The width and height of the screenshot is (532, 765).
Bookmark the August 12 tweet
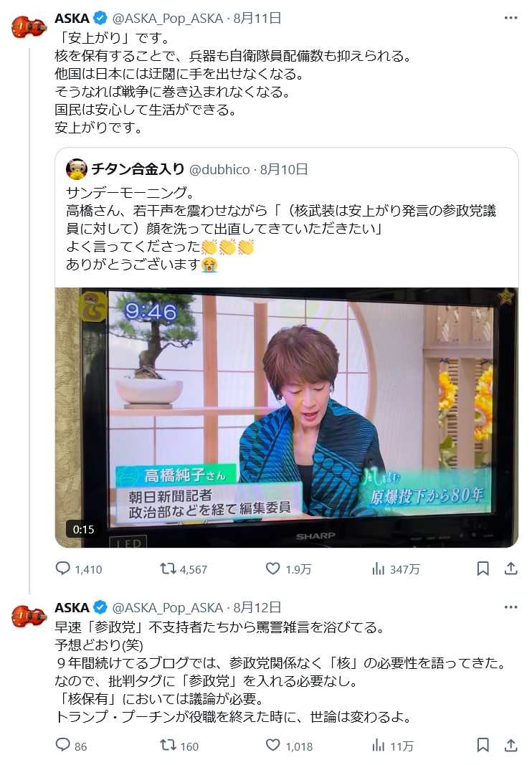(x=483, y=746)
